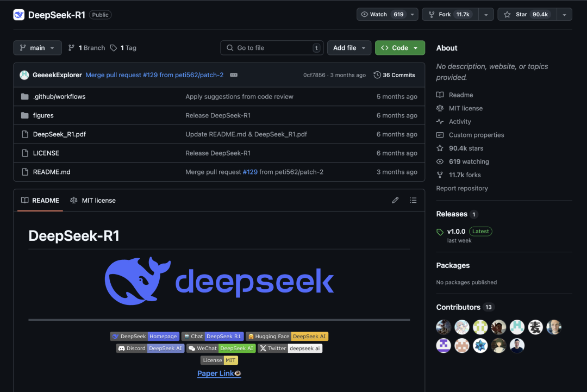The width and height of the screenshot is (587, 392).
Task: Open the README.md file
Action: 52,172
